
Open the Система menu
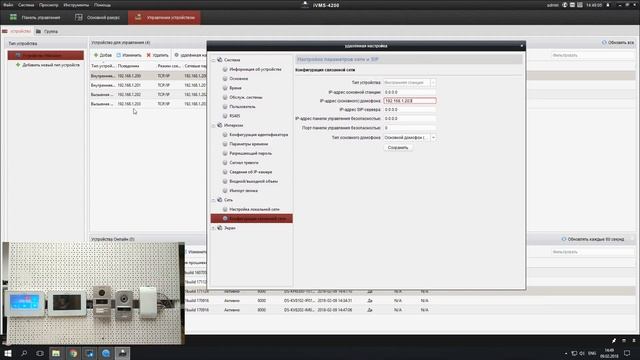click(26, 5)
